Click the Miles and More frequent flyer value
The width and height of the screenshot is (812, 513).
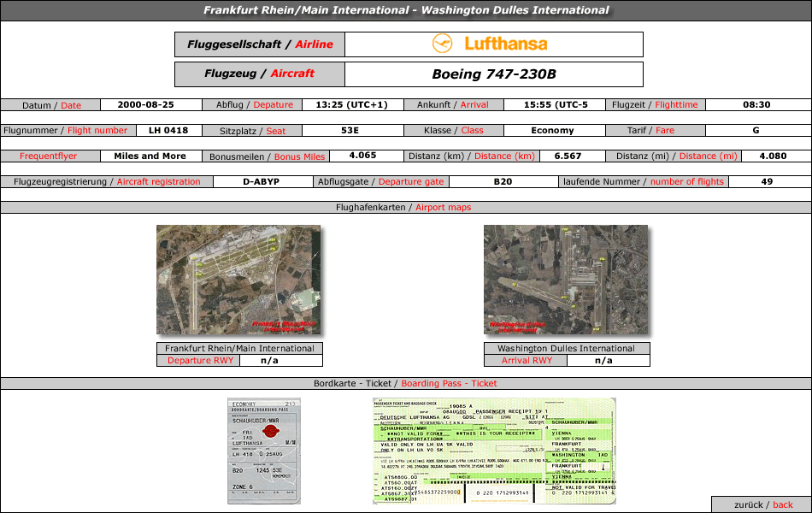point(150,156)
